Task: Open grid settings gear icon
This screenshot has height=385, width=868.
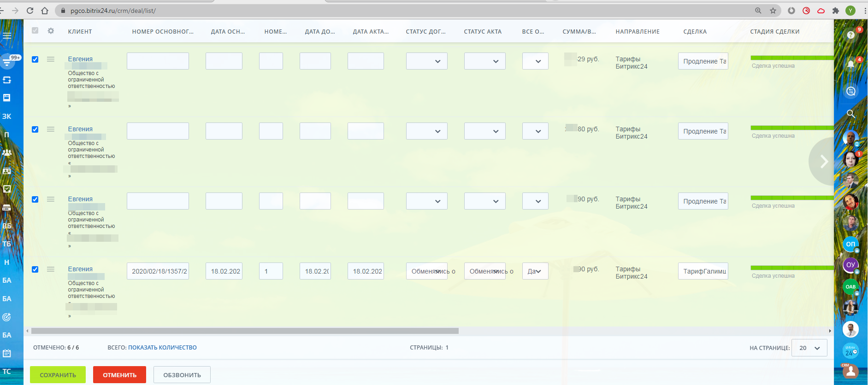Action: coord(51,31)
